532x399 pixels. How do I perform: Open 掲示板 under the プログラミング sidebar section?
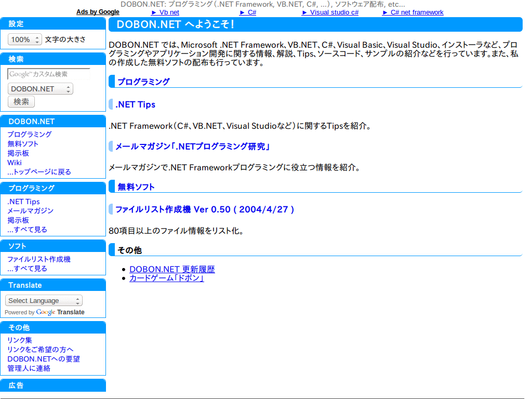tap(18, 220)
